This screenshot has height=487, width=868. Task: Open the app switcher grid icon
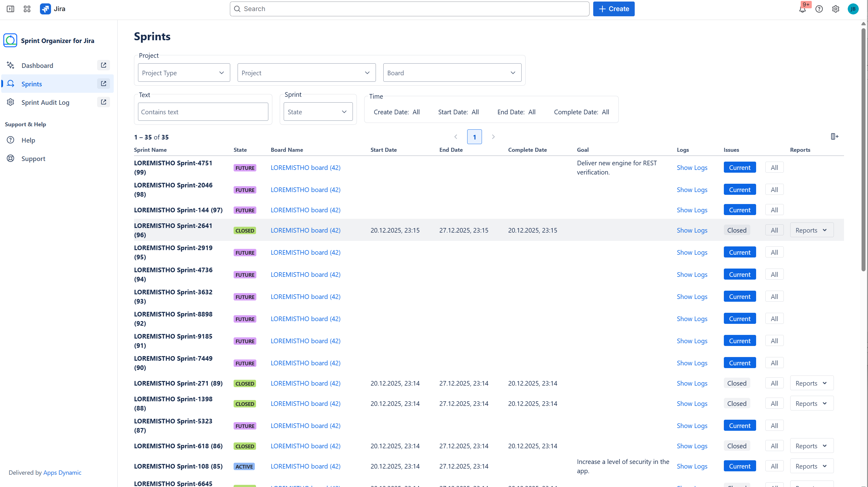tap(27, 9)
